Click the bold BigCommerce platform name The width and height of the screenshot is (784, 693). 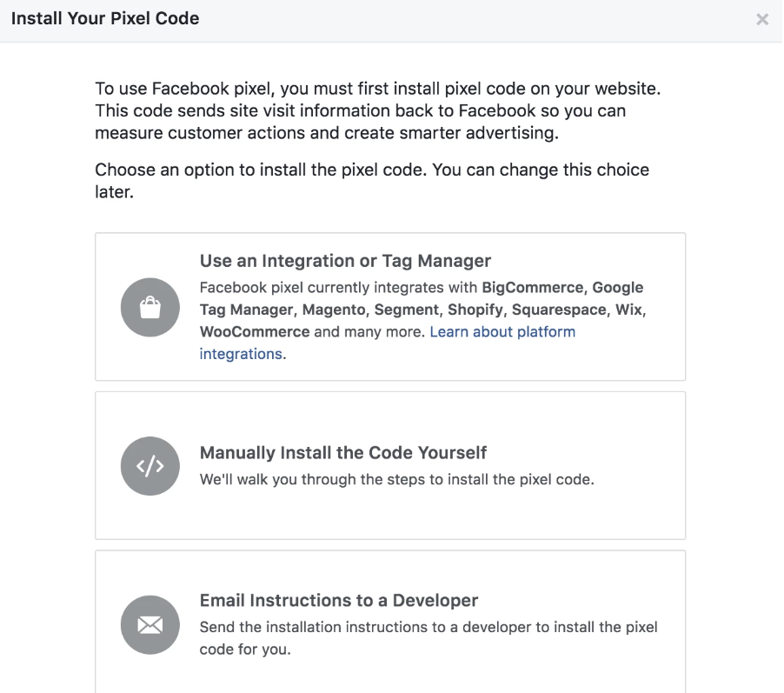(x=531, y=288)
